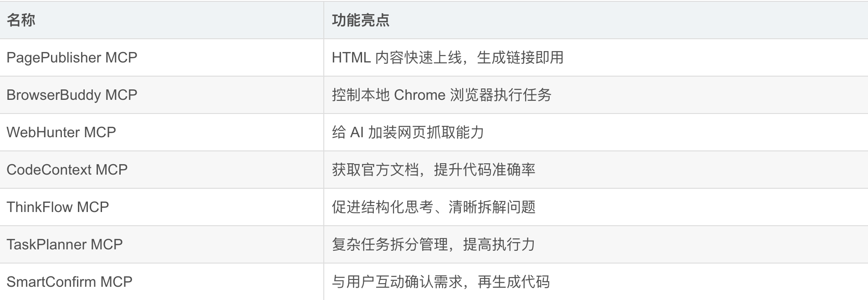This screenshot has width=868, height=300.
Task: Select the BrowserBuddy MCP name cell
Action: (72, 95)
